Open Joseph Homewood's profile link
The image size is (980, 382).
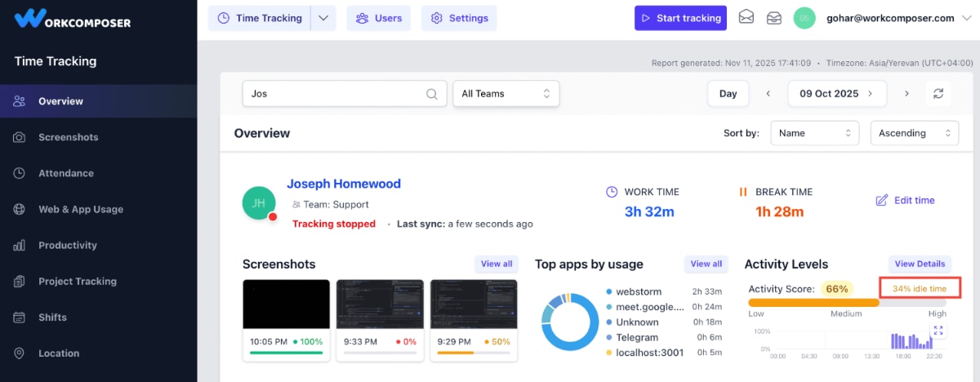click(343, 184)
